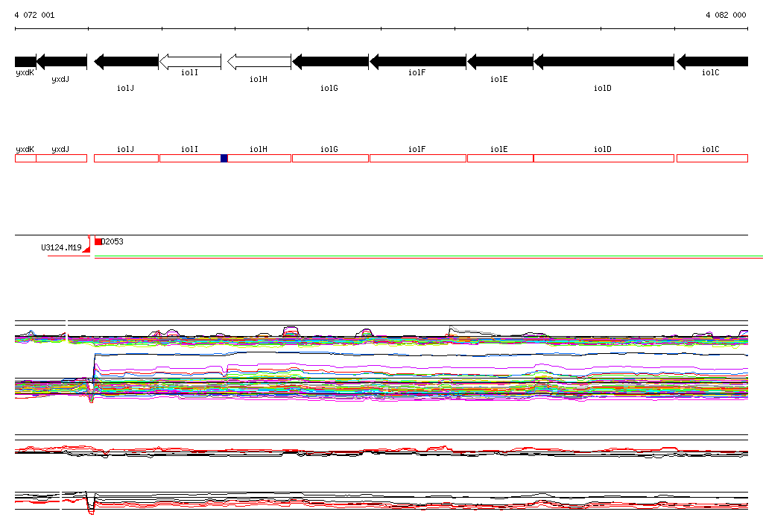Select the red-outlined iolF box
The width and height of the screenshot is (763, 532).
[x=417, y=158]
